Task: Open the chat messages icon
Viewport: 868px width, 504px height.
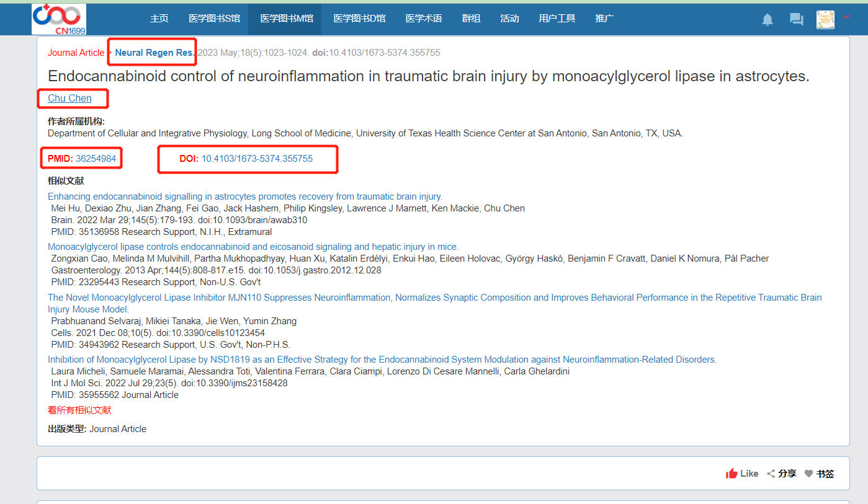Action: click(796, 19)
